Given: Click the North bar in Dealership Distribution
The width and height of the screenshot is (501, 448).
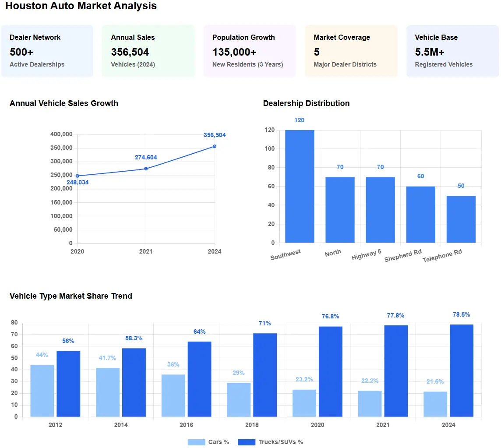Looking at the screenshot, I should (340, 210).
